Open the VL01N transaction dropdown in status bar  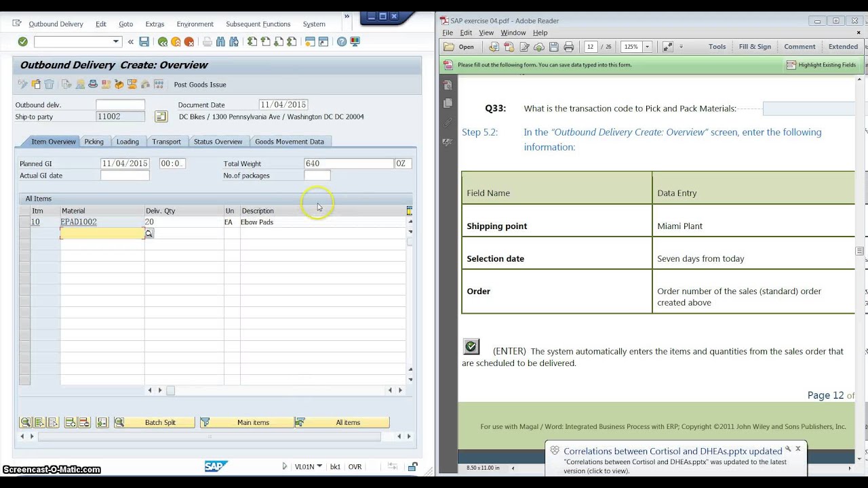(x=319, y=466)
